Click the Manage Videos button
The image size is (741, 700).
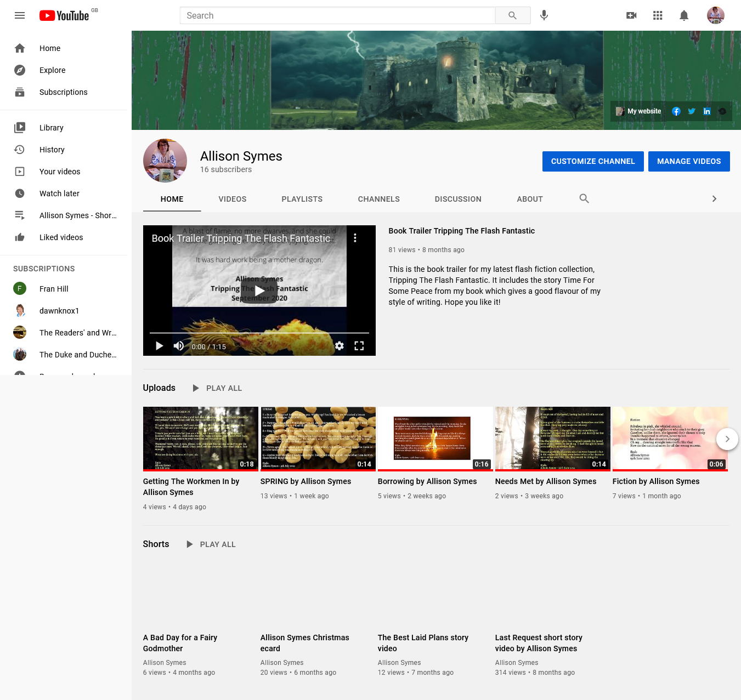(688, 161)
